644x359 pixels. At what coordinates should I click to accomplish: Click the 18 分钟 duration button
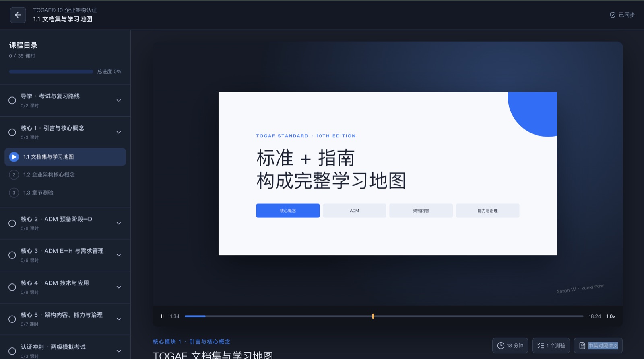510,345
